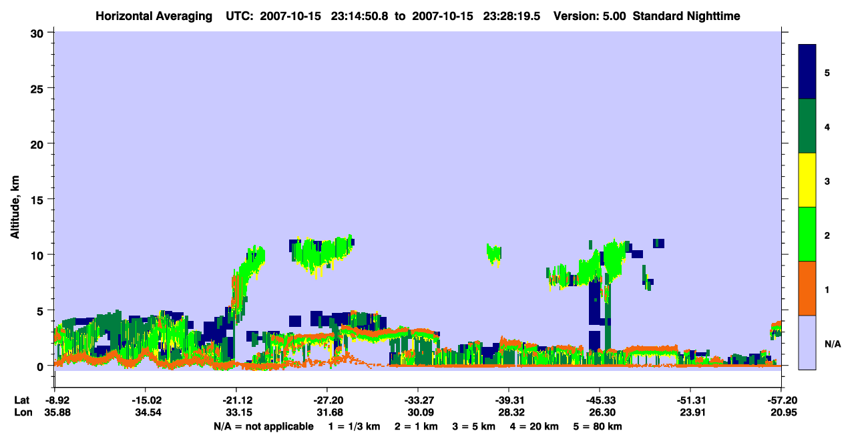
Task: Click the y-axis tick label 25
Action: (37, 89)
